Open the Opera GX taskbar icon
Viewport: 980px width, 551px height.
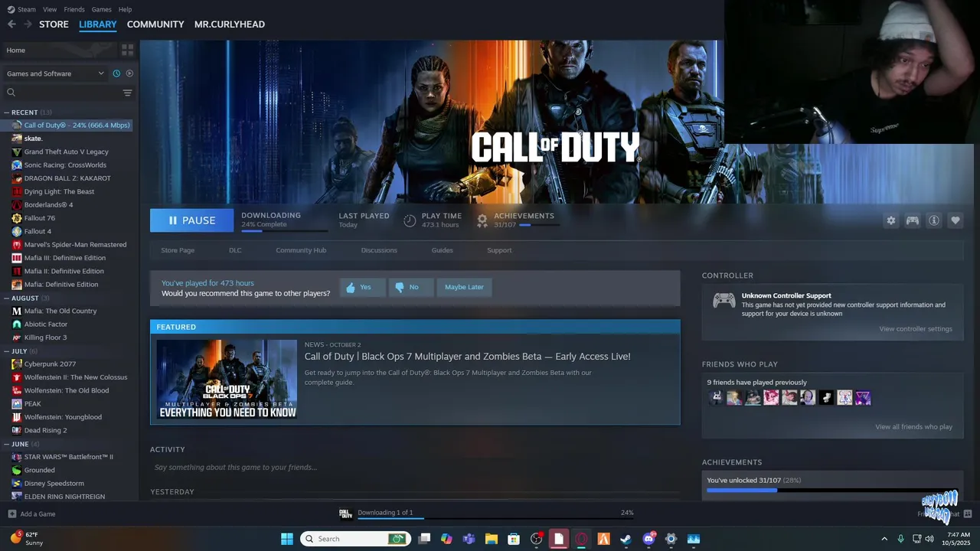(x=581, y=539)
